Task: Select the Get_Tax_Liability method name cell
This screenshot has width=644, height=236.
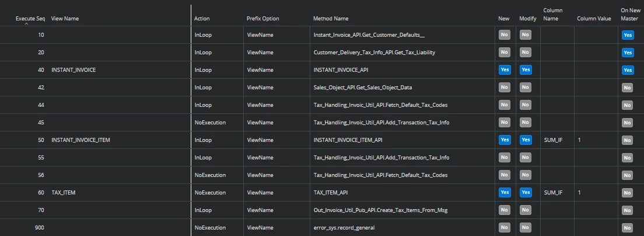Action: point(374,53)
